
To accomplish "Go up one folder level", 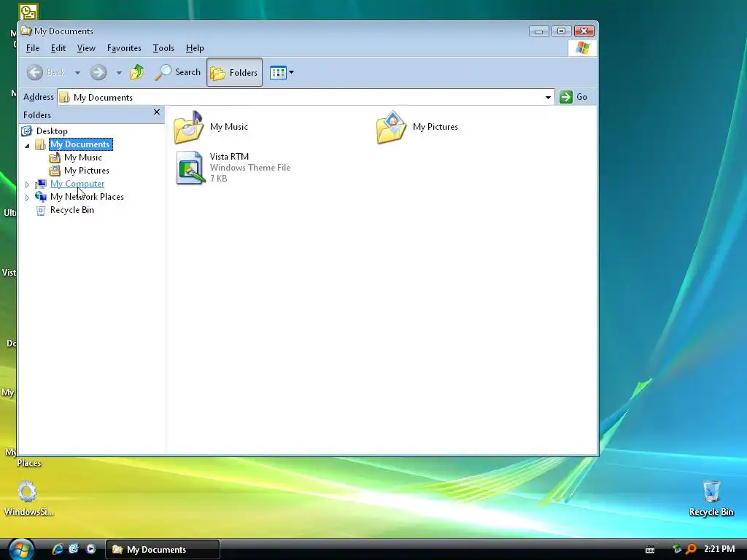I will tap(137, 72).
